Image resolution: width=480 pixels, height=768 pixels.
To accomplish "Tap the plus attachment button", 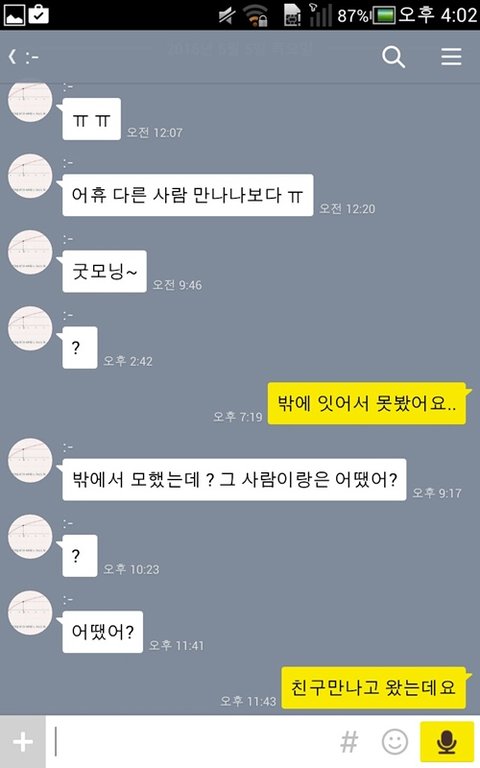I will [x=23, y=742].
